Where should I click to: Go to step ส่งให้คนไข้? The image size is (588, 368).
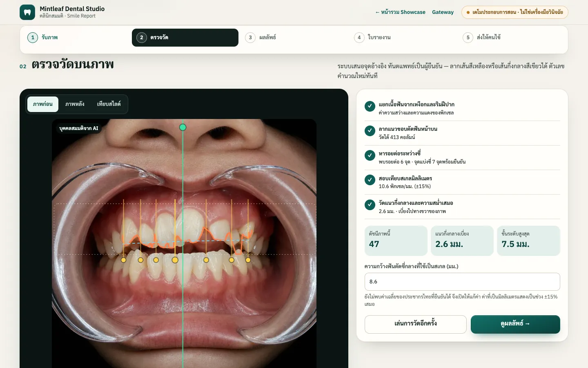click(512, 38)
